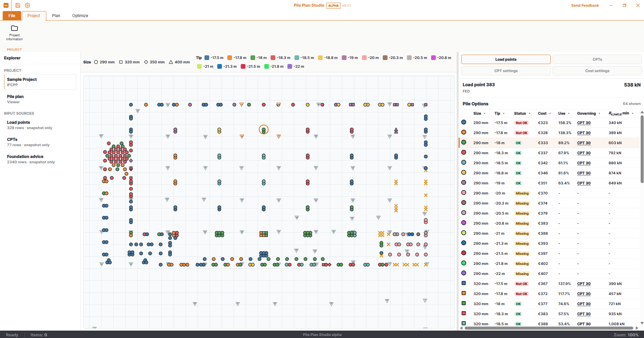Image resolution: width=644 pixels, height=338 pixels.
Task: Click the 792 kN resistance value
Action: pyautogui.click(x=615, y=153)
